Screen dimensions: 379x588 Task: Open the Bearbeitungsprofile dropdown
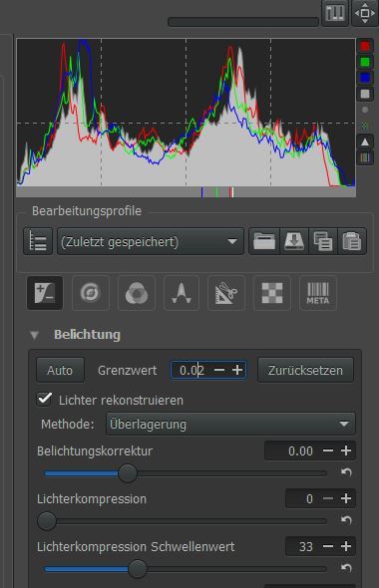[151, 241]
